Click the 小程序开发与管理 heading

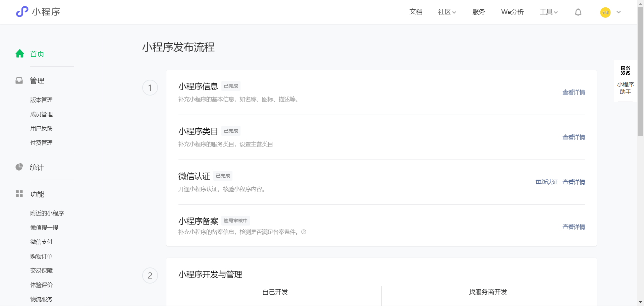(x=210, y=274)
